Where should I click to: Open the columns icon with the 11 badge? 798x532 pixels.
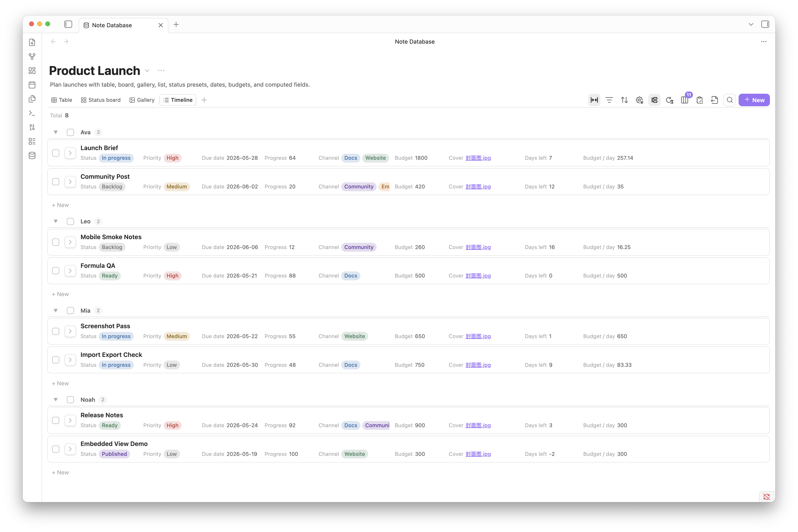[684, 100]
